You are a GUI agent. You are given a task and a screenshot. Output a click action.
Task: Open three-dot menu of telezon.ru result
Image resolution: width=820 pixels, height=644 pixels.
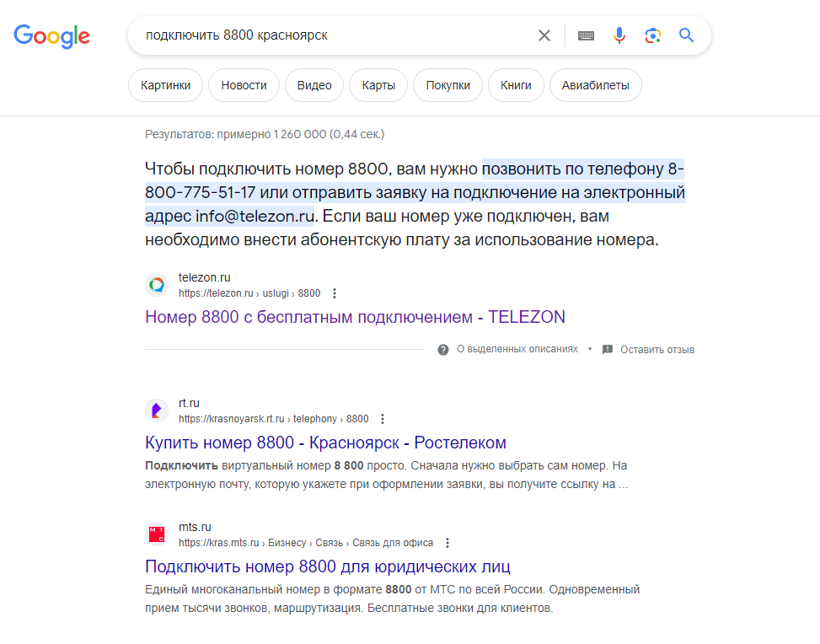click(x=335, y=293)
